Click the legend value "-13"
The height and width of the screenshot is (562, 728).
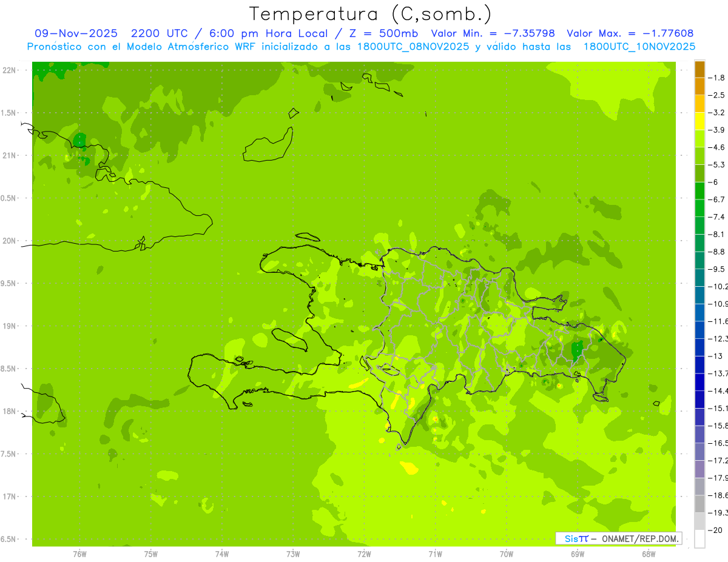click(x=716, y=356)
